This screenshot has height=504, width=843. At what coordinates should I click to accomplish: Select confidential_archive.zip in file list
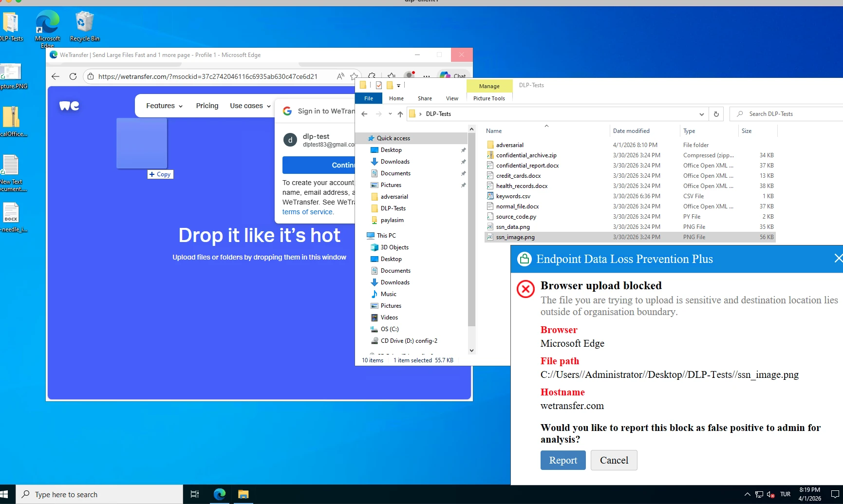coord(526,155)
